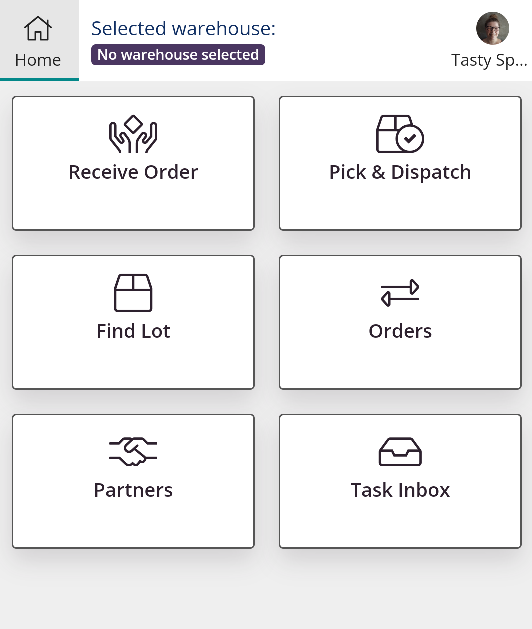Viewport: 532px width, 629px height.
Task: Click the Orders arrows icon
Action: 400,293
